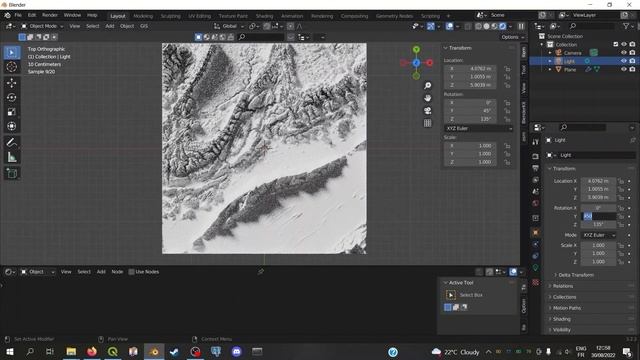The height and width of the screenshot is (360, 640).
Task: Switch to solid viewport shading
Action: click(486, 26)
